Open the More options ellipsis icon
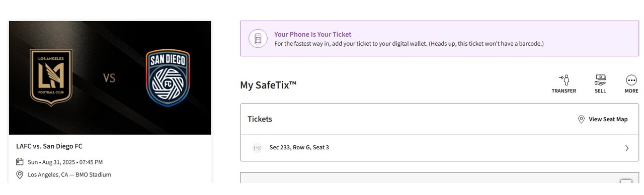Viewport: 644px width, 195px height. point(631,80)
